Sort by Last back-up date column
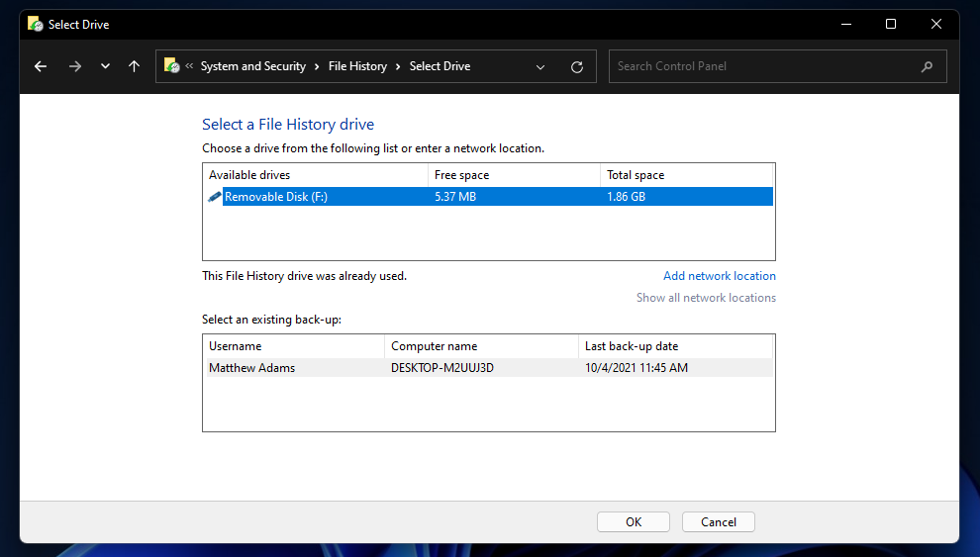The height and width of the screenshot is (557, 980). [632, 346]
